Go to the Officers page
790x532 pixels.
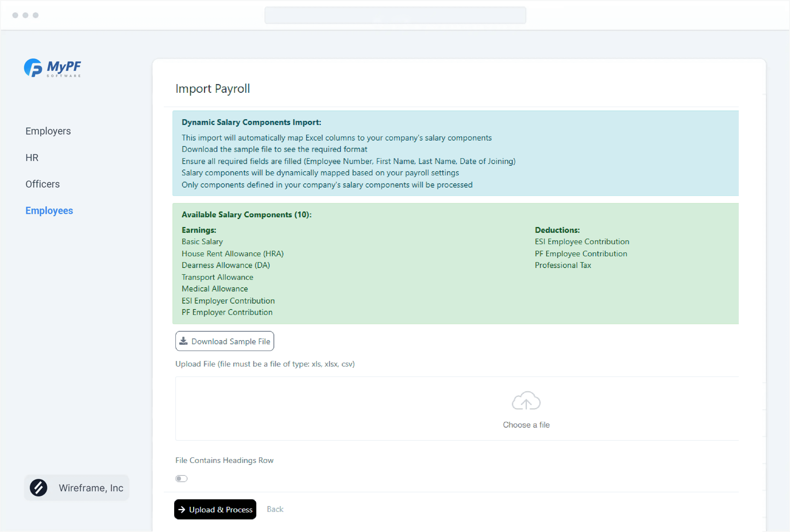[x=43, y=184]
